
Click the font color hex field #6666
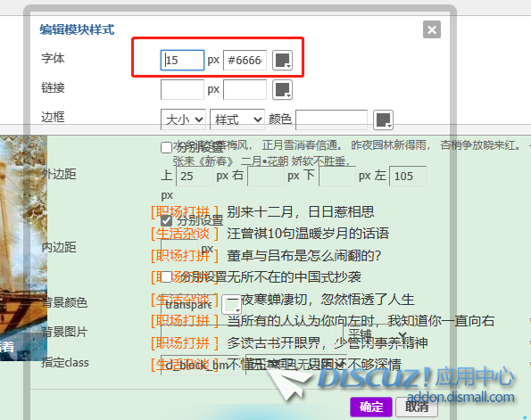coord(245,61)
